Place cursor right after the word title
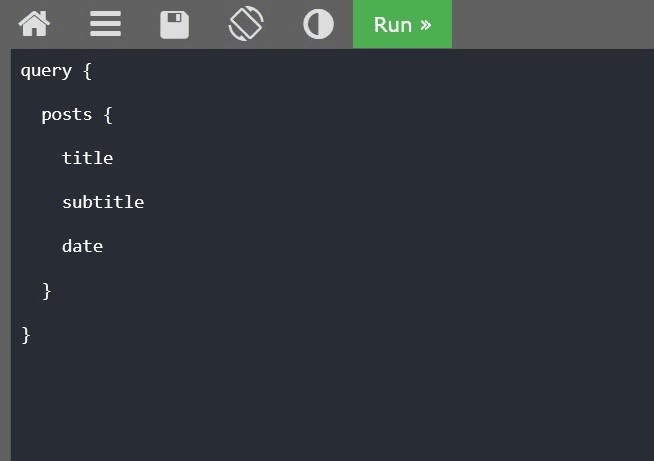The height and width of the screenshot is (461, 654). coord(114,158)
